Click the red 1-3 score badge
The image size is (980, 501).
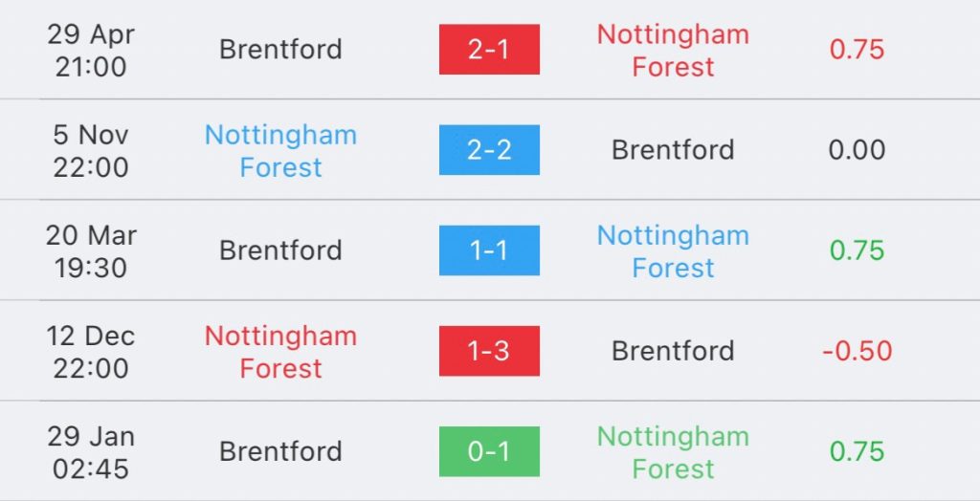tap(489, 351)
